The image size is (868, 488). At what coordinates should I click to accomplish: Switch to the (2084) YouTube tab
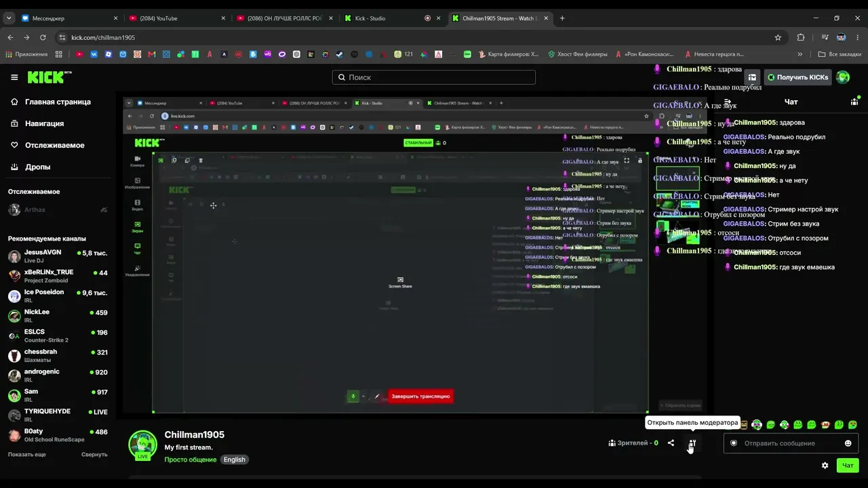point(176,18)
